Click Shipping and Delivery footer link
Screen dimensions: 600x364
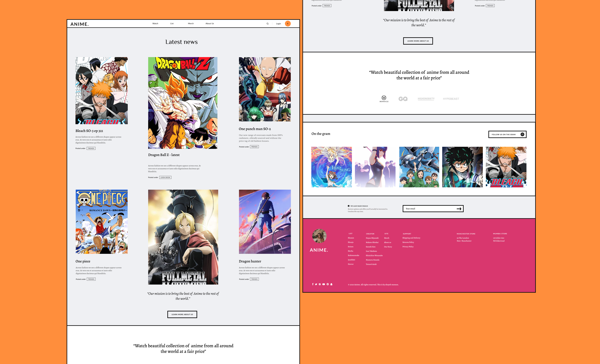point(411,238)
